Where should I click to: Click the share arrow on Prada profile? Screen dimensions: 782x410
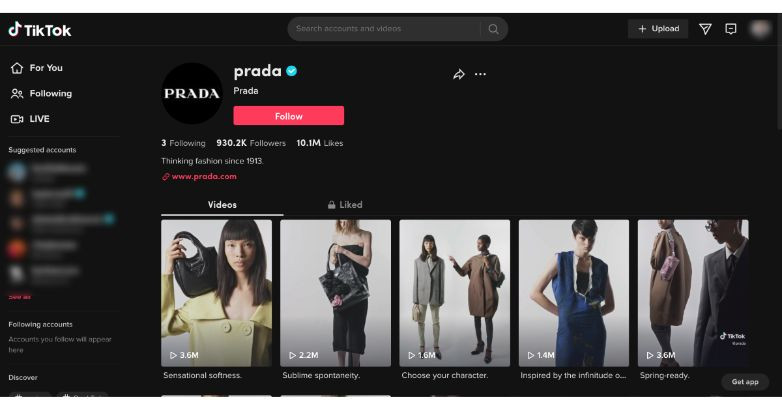459,74
